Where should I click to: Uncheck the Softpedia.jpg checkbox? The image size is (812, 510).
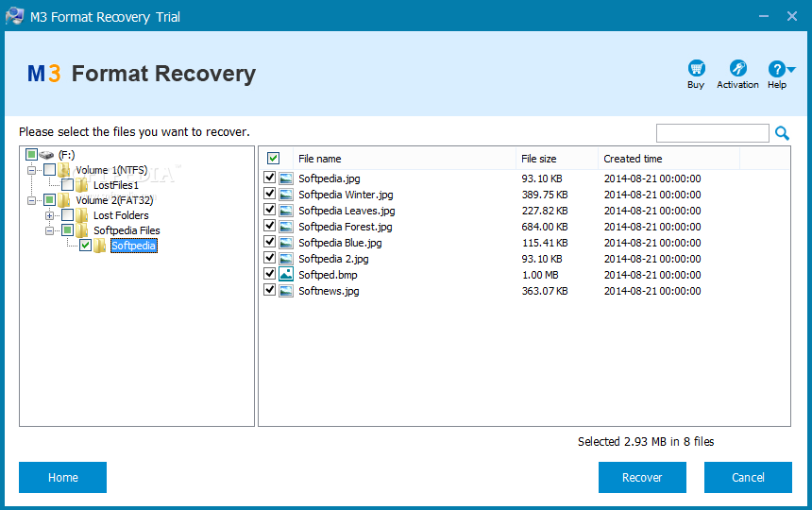coord(269,178)
